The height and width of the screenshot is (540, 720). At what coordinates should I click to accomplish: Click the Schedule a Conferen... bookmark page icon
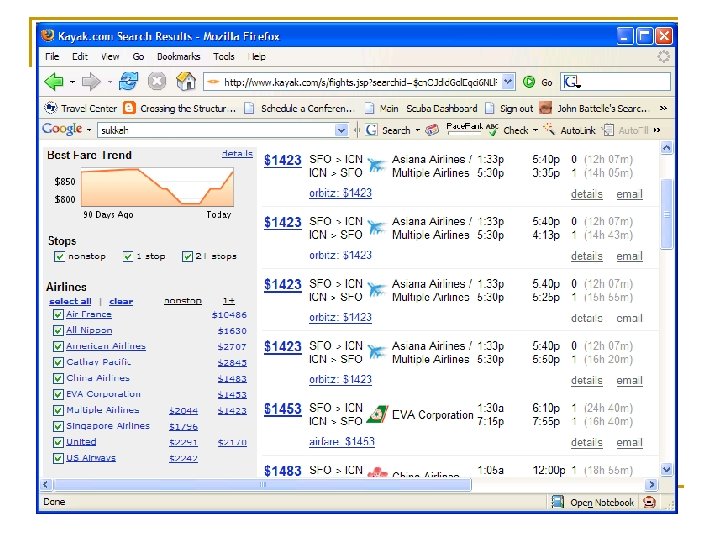pos(249,108)
